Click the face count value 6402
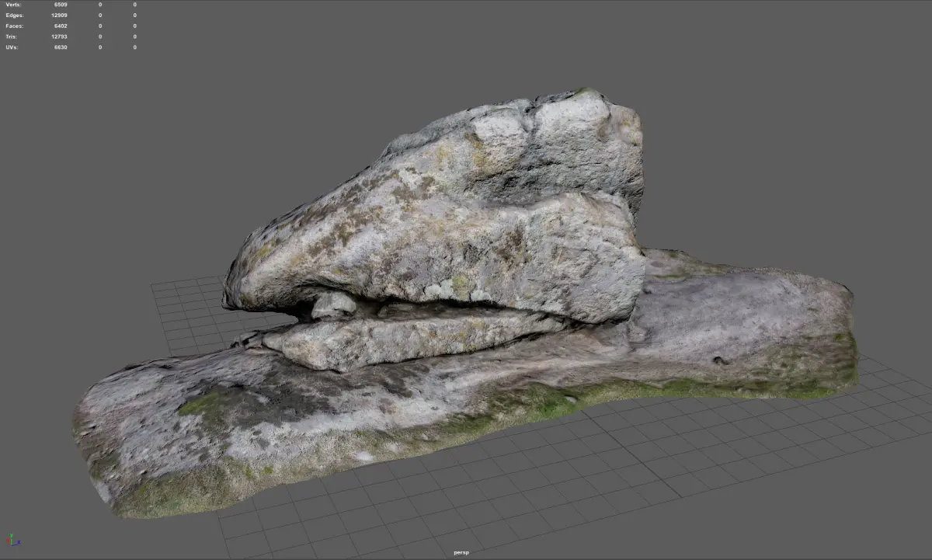Image resolution: width=932 pixels, height=560 pixels. coord(61,26)
